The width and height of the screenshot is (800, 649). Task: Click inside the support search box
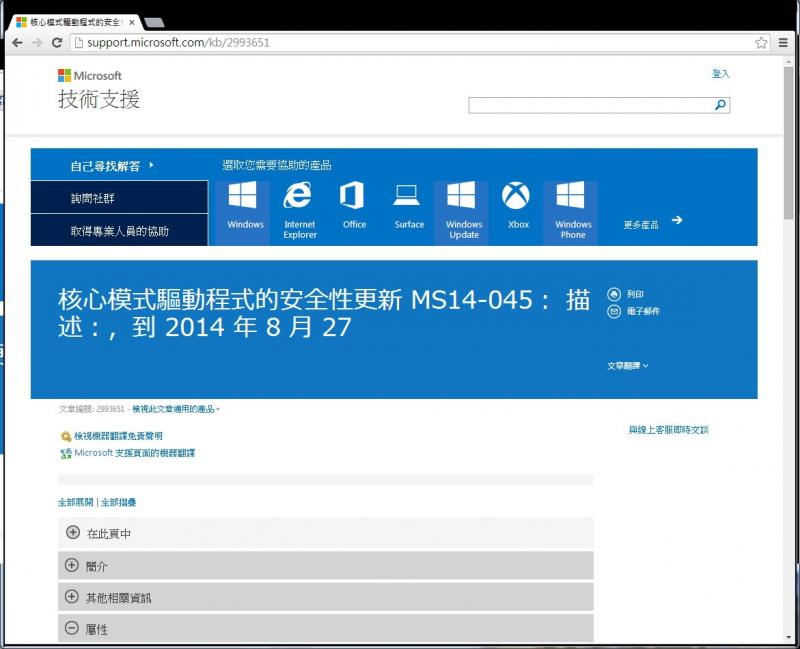[x=591, y=105]
